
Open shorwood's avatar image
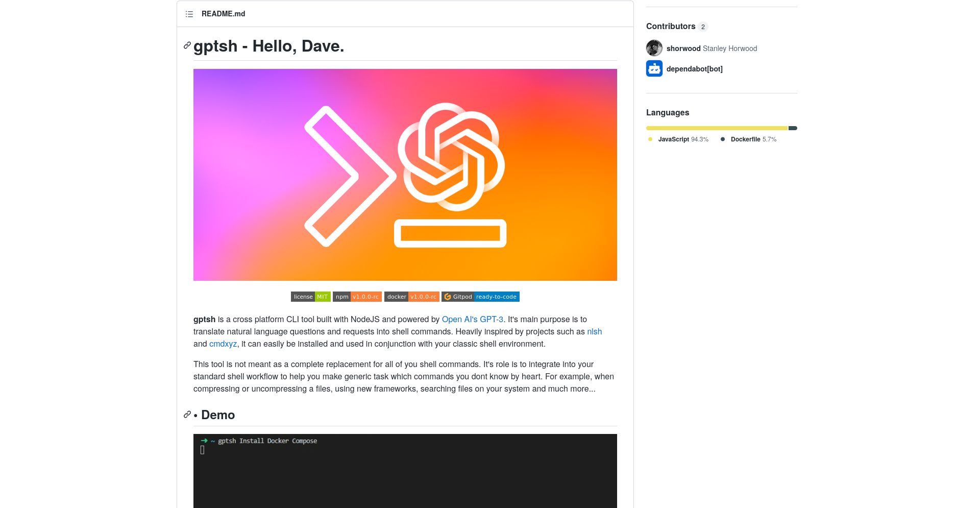(654, 48)
